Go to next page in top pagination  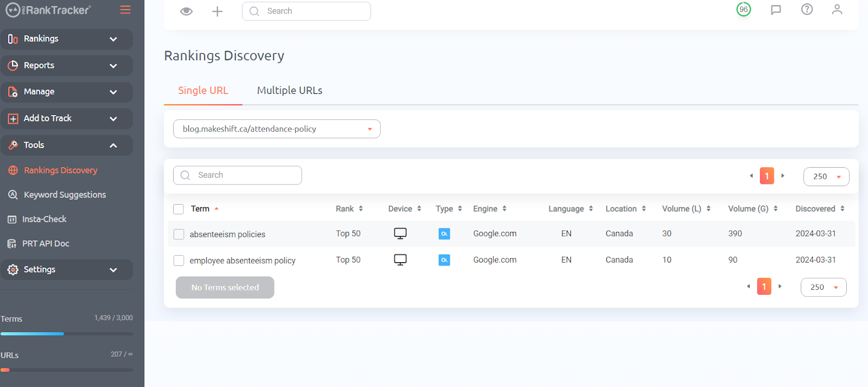783,176
